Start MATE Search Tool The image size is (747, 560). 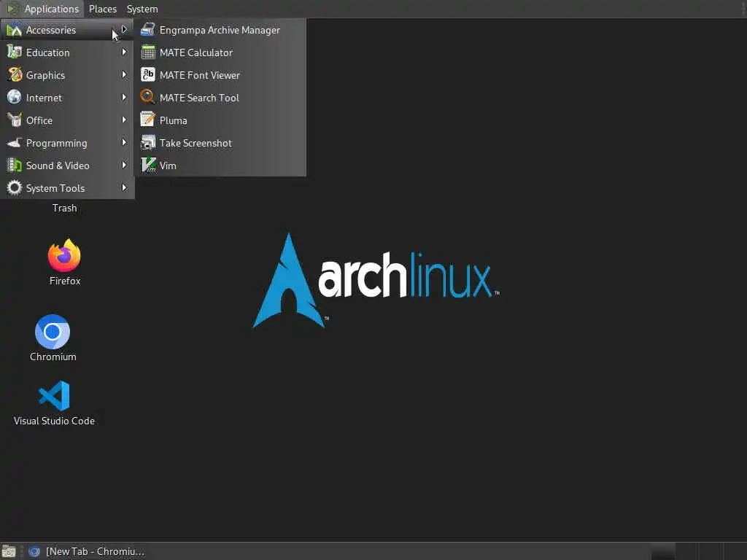click(x=220, y=98)
